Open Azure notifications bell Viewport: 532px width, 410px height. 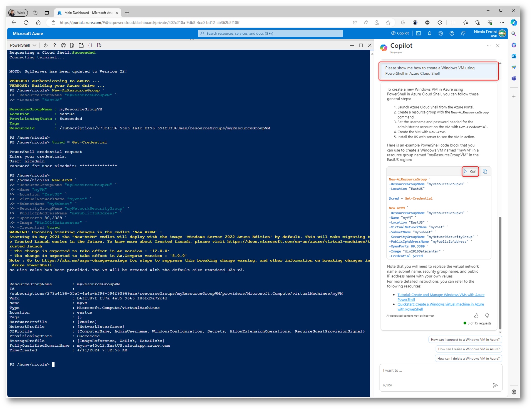pos(430,33)
